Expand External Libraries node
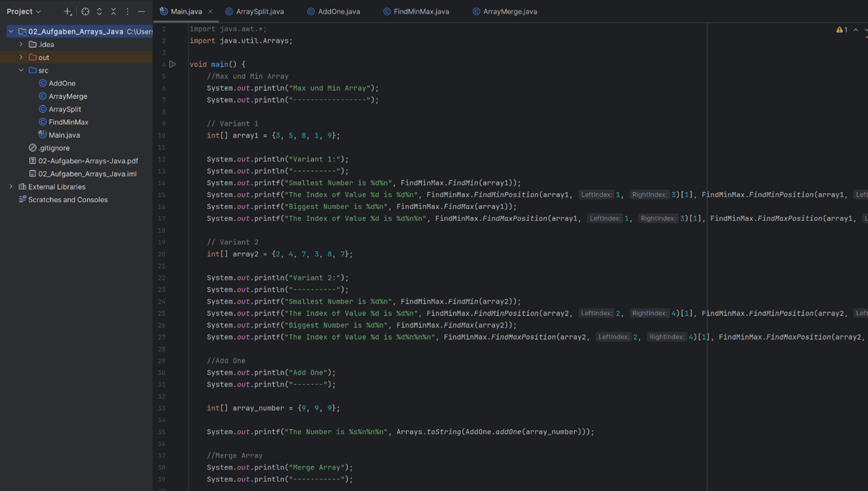 pyautogui.click(x=11, y=187)
